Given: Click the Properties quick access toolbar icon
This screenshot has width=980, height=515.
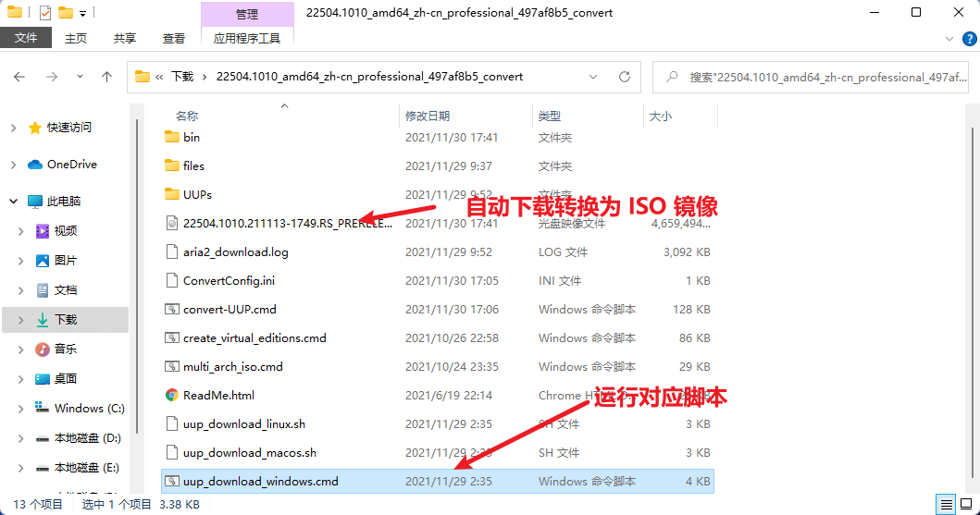Looking at the screenshot, I should 45,12.
